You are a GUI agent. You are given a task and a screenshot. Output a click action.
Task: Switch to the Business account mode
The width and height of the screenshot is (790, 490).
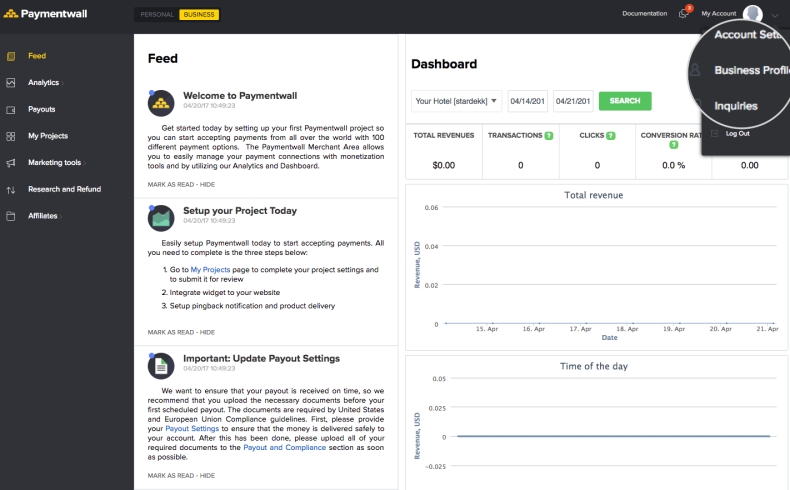click(199, 14)
